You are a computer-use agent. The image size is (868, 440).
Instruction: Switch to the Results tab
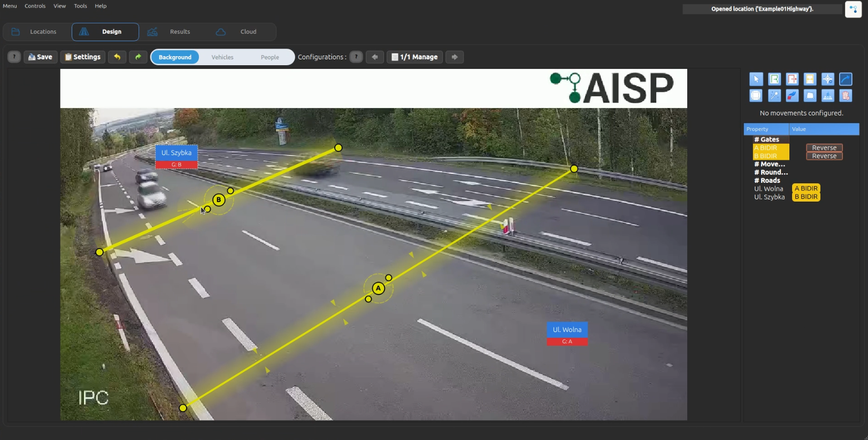tap(174, 32)
